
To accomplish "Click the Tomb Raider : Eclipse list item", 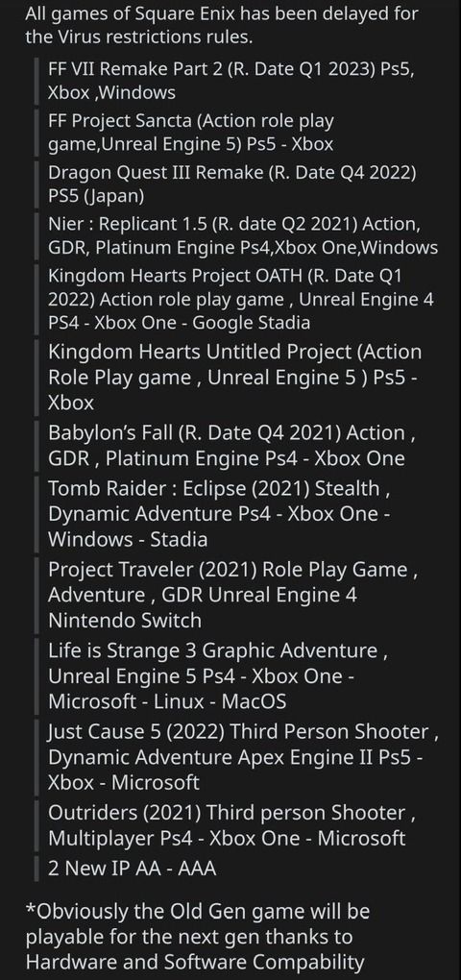I will (x=220, y=514).
